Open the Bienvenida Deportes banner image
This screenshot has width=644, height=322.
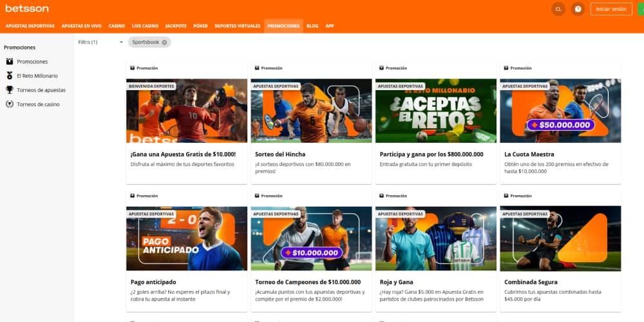187,111
